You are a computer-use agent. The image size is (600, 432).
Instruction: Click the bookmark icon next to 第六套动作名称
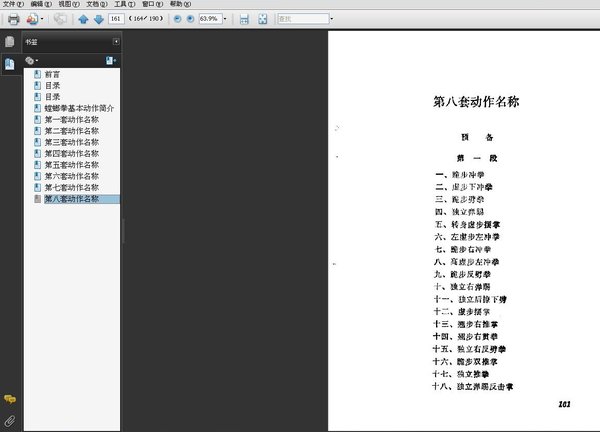click(38, 176)
